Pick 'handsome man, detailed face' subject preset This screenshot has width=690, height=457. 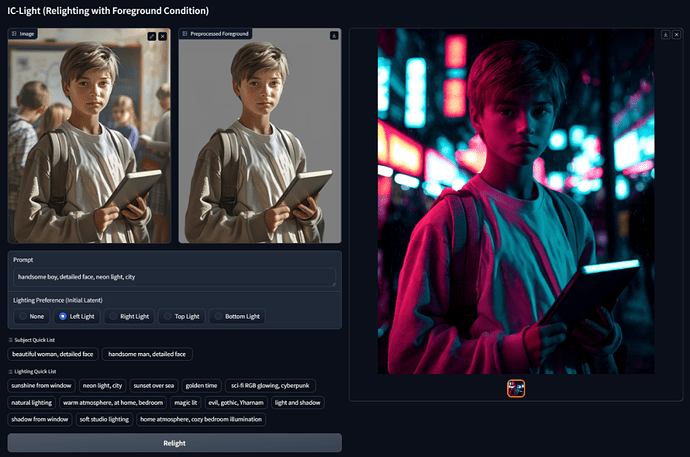point(147,354)
